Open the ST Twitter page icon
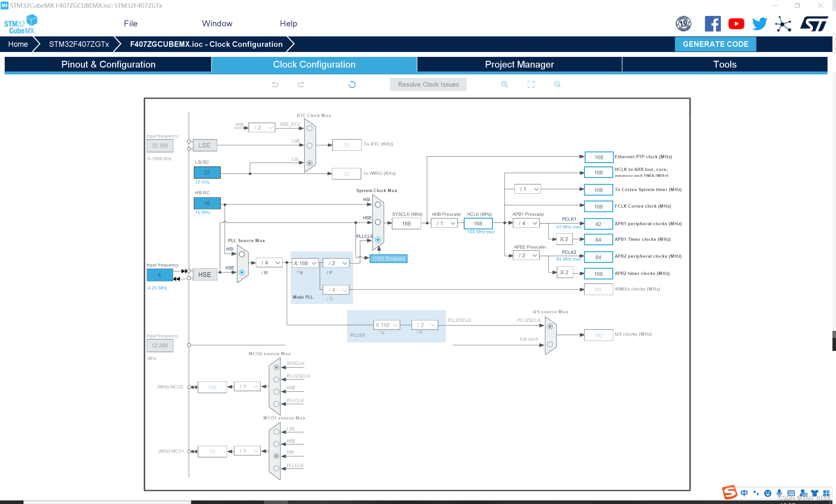This screenshot has width=836, height=504. click(x=759, y=24)
